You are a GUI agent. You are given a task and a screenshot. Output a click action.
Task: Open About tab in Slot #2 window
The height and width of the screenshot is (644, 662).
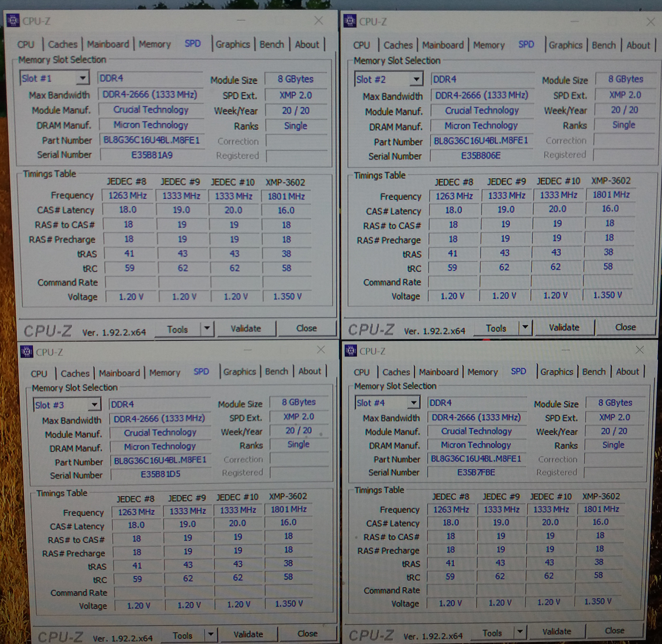click(638, 45)
